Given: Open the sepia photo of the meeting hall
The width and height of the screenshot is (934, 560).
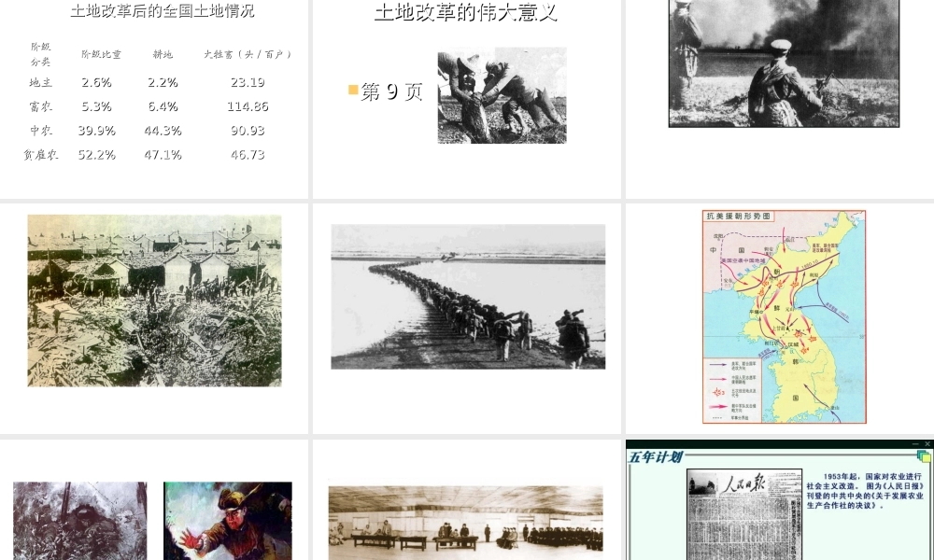Looking at the screenshot, I should [x=465, y=523].
